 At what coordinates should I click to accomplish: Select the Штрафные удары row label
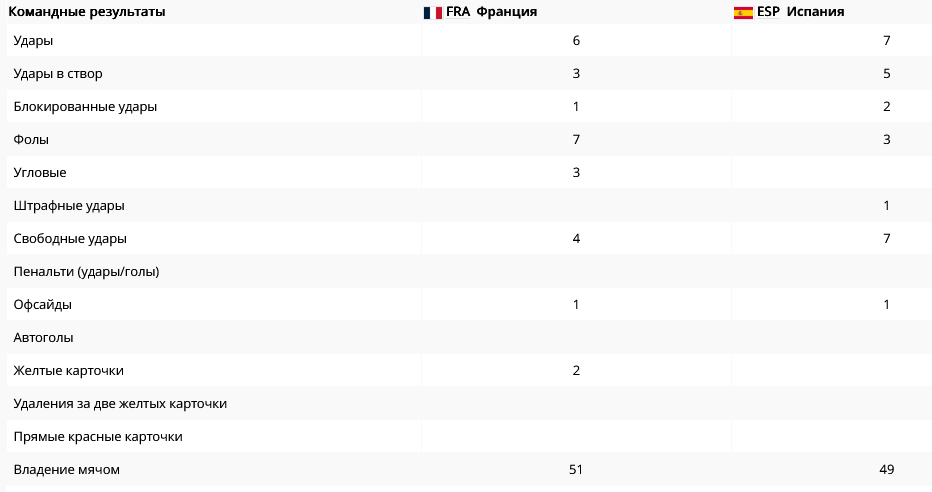(69, 206)
